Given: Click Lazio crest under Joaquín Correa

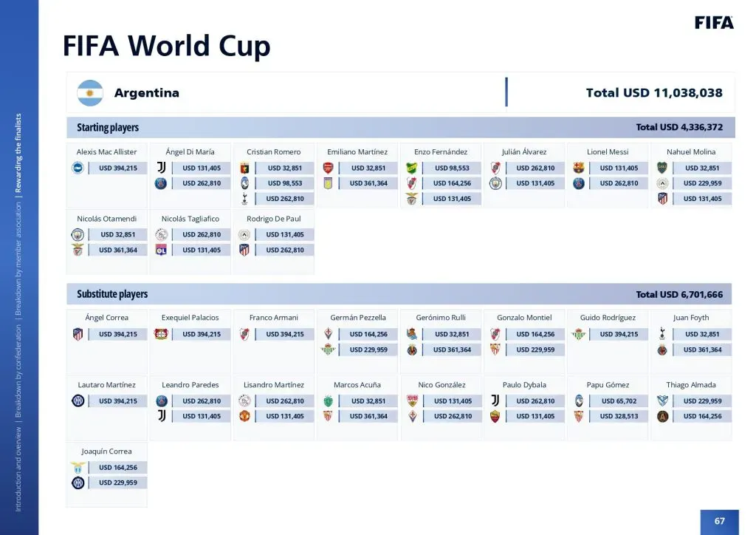Looking at the screenshot, I should click(78, 468).
